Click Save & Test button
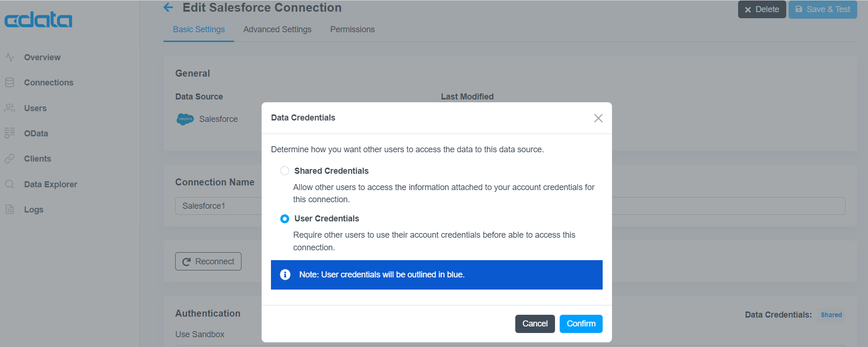The width and height of the screenshot is (868, 347). (x=823, y=9)
